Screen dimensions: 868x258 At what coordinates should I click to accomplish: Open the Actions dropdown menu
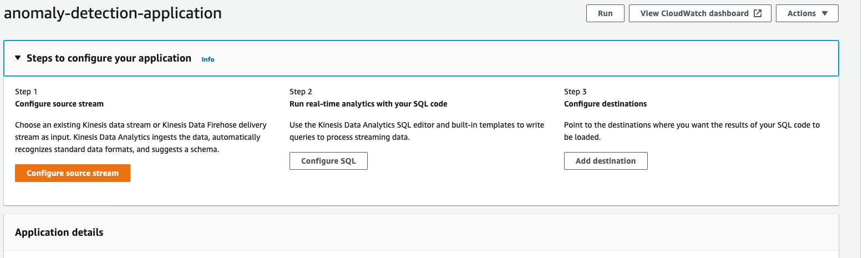(807, 13)
